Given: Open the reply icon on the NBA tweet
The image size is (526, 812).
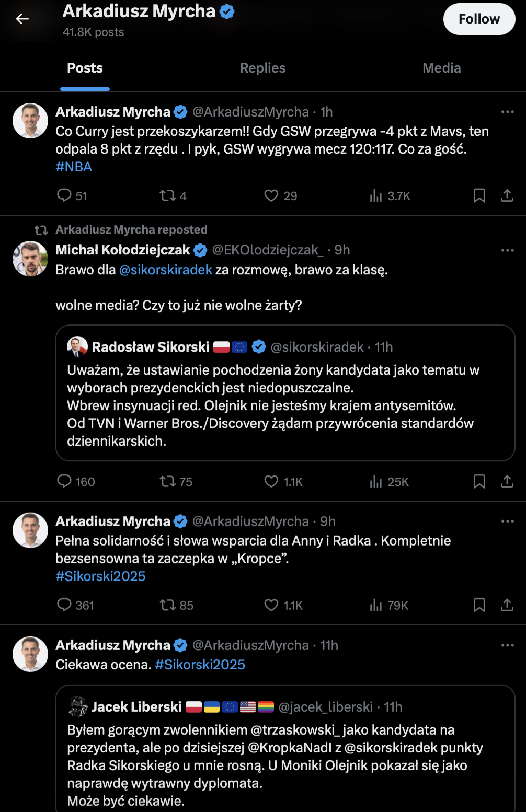Looking at the screenshot, I should click(x=64, y=195).
